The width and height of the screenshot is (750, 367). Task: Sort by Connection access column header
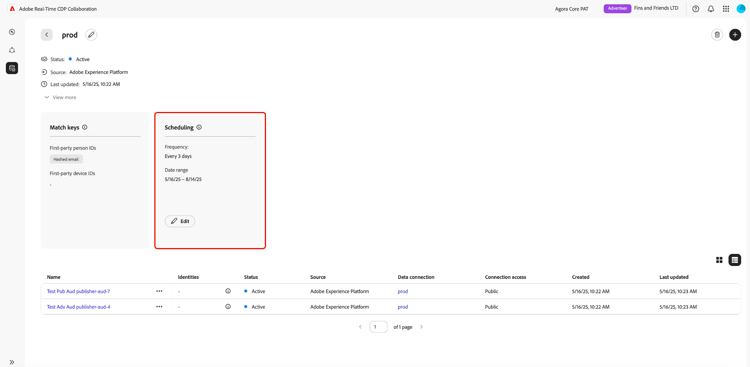click(x=505, y=277)
